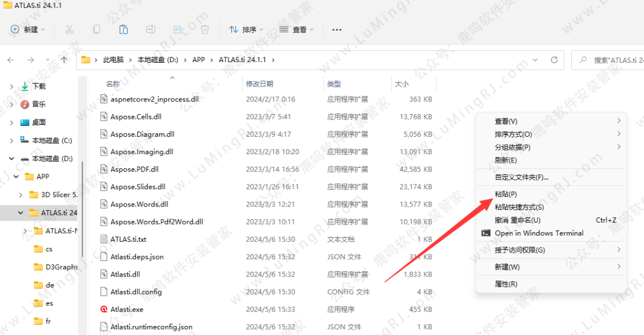Viewport: 644px width, 335px height.
Task: Select file Atlasti.dll.config
Action: pos(136,292)
